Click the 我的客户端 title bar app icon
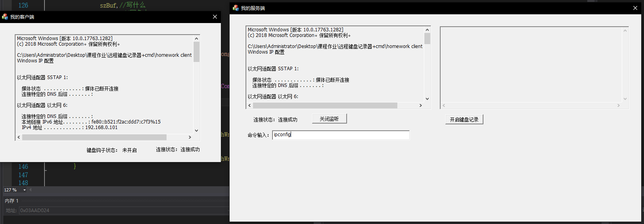644x224 pixels. click(x=5, y=17)
